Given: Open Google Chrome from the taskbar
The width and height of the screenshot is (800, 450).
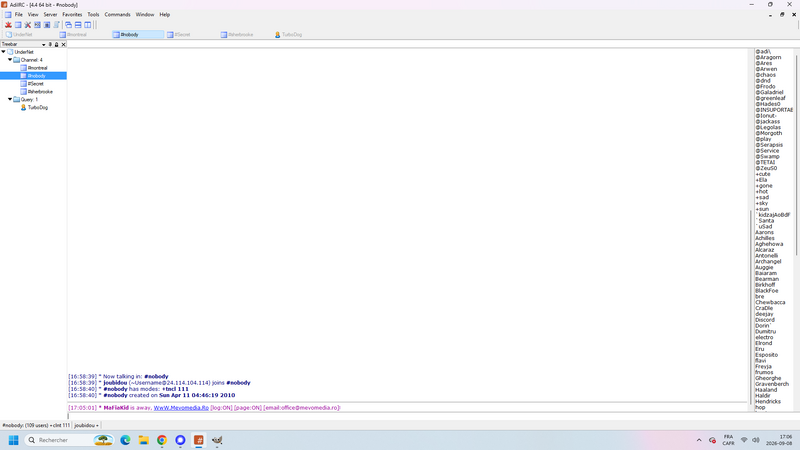Looking at the screenshot, I should click(162, 440).
